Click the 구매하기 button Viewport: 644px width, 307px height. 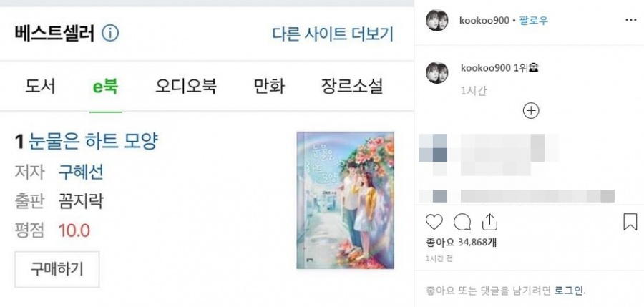pyautogui.click(x=57, y=269)
